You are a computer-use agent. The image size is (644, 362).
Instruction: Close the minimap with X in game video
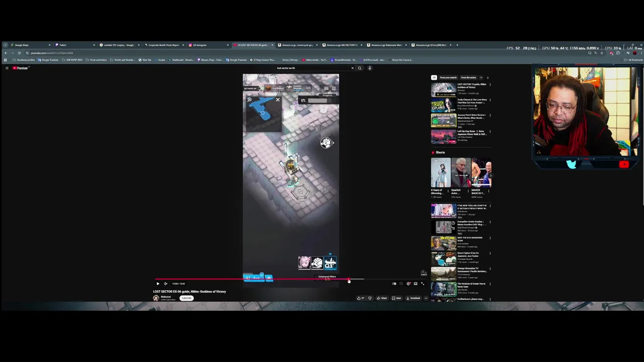(277, 100)
